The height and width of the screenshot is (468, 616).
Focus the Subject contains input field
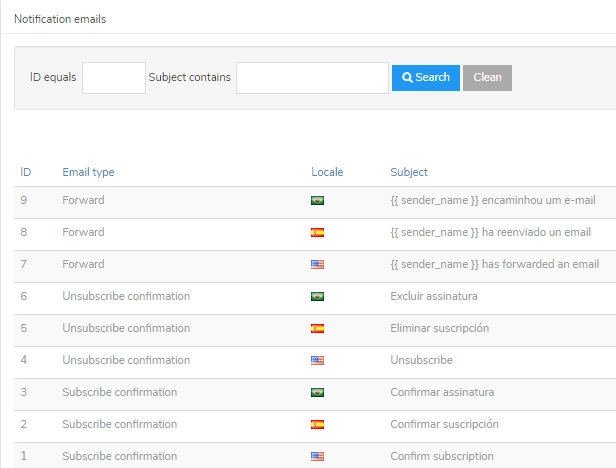[312, 78]
